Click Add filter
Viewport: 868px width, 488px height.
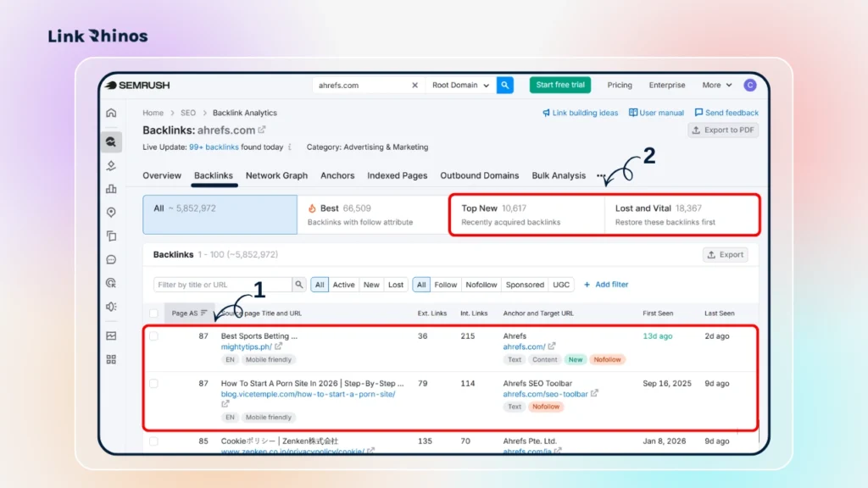(x=606, y=285)
